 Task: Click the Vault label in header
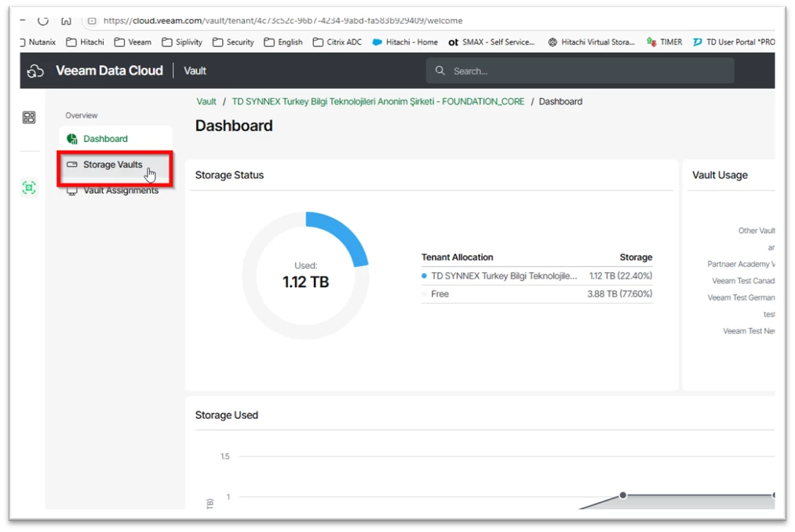tap(195, 71)
